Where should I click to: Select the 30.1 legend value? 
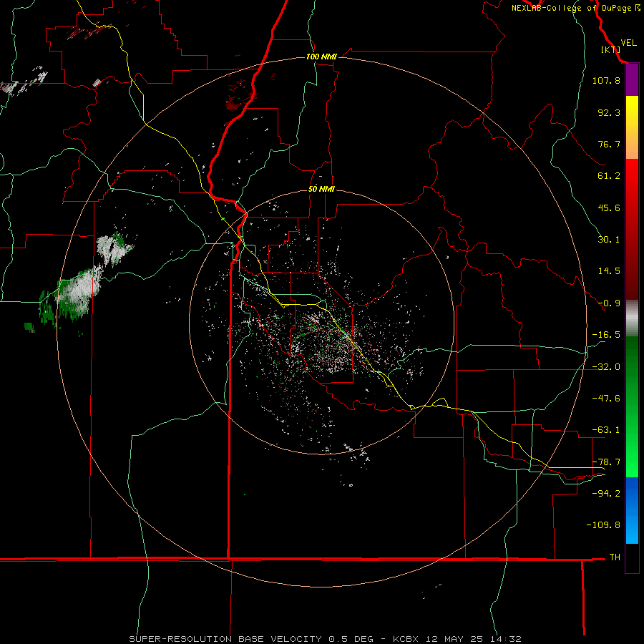tap(609, 240)
